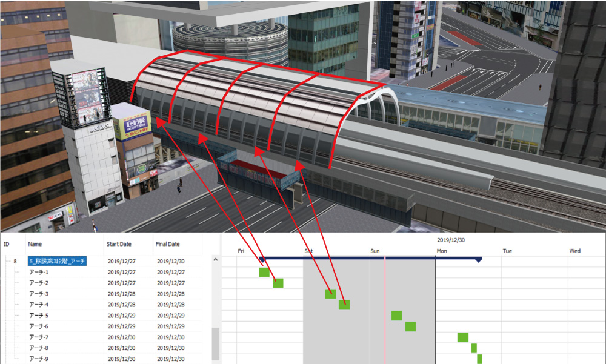This screenshot has width=606, height=364.
Task: Click the ID column header
Action: coord(7,244)
